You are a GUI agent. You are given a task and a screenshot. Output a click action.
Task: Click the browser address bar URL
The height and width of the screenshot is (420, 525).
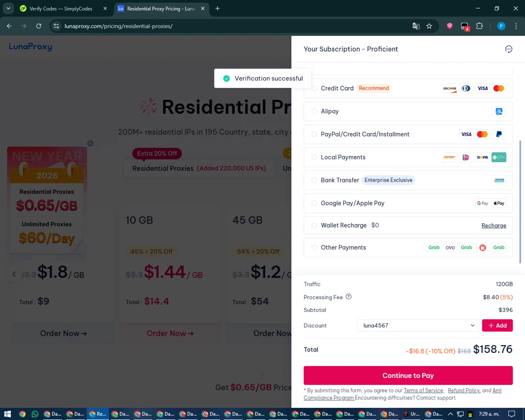coord(118,26)
